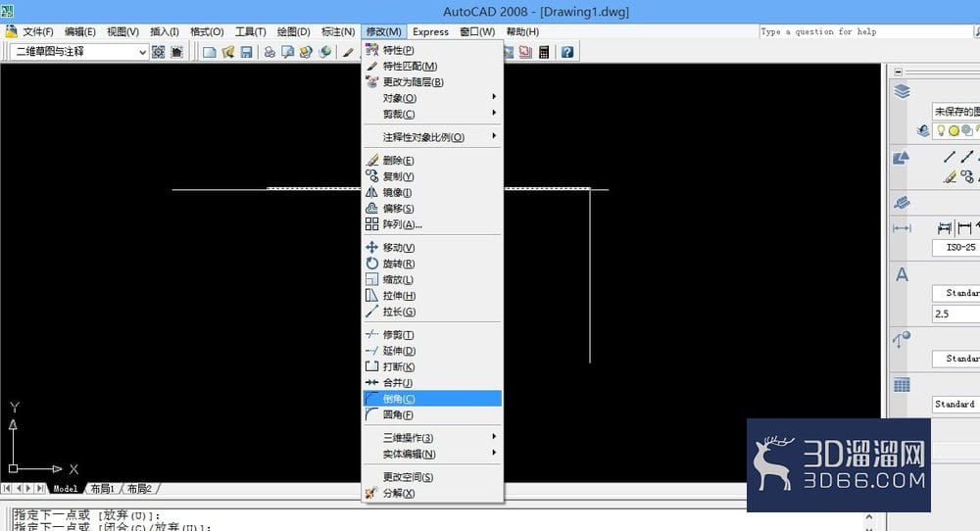The image size is (980, 531).
Task: Switch to the Model tab
Action: point(66,489)
